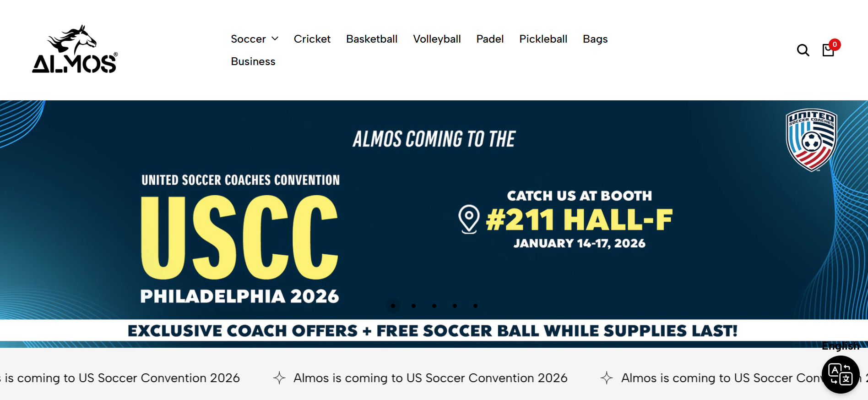
Task: Open the shopping cart bag icon
Action: click(828, 50)
